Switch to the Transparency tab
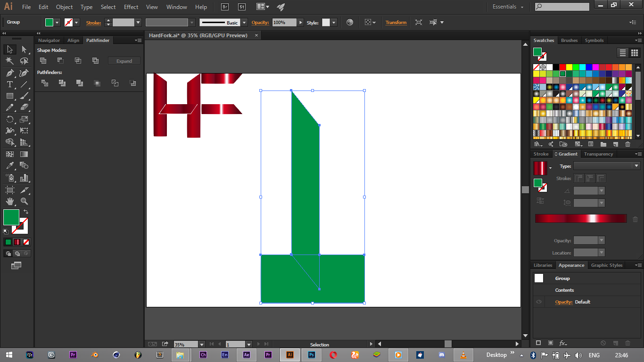 pyautogui.click(x=599, y=154)
